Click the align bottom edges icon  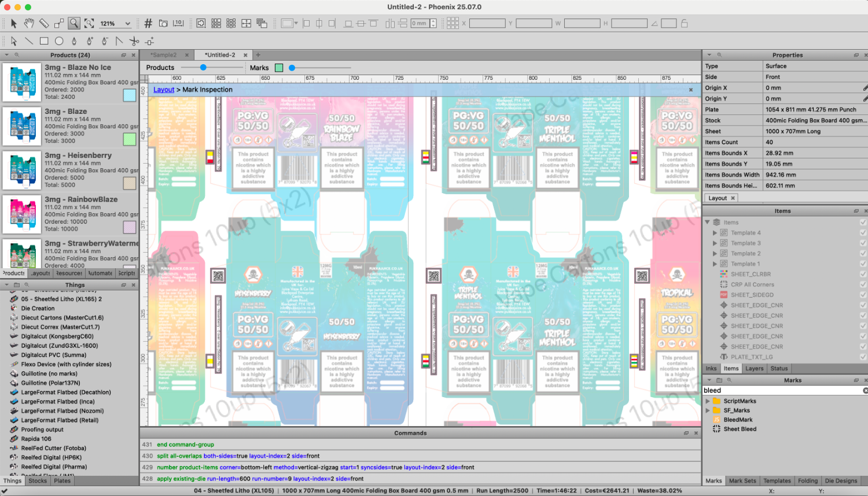pos(348,24)
